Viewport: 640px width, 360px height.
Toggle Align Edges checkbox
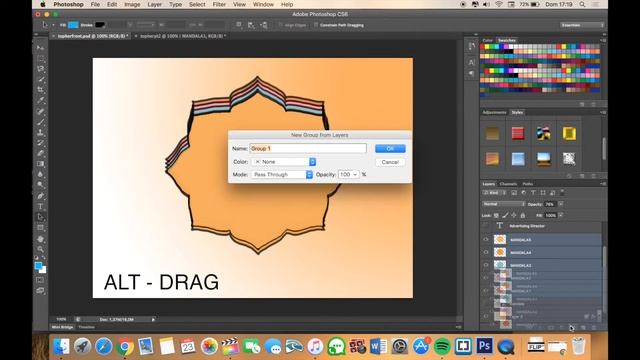(281, 25)
